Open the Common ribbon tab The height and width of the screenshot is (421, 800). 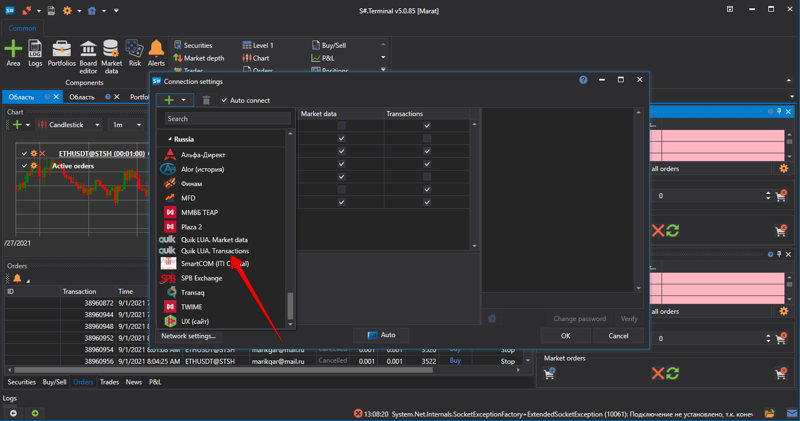coord(22,28)
